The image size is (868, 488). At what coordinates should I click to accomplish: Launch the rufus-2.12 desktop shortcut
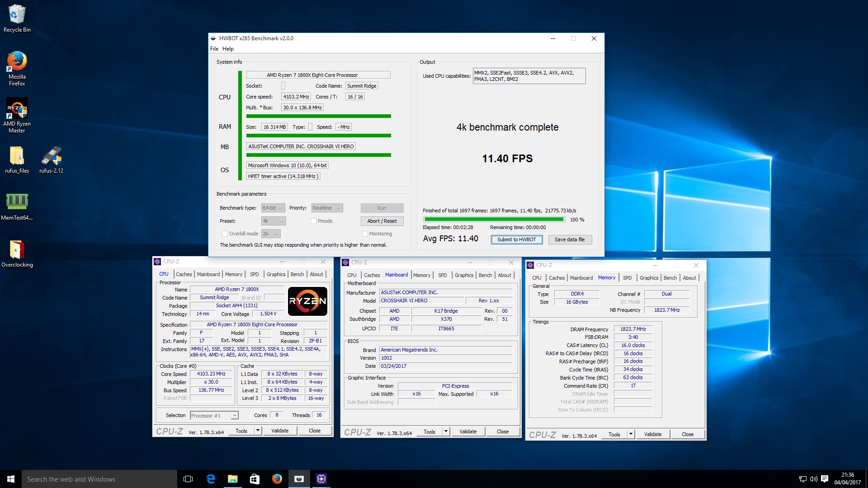51,160
